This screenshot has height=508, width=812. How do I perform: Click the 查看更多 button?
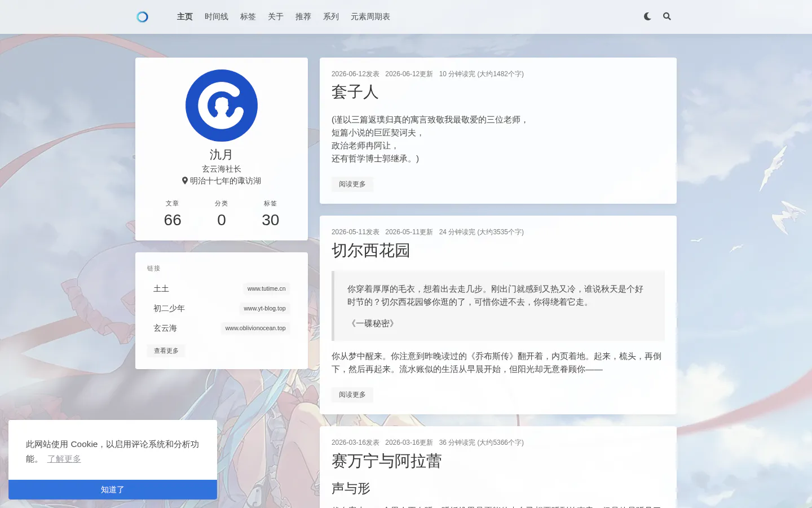point(166,351)
